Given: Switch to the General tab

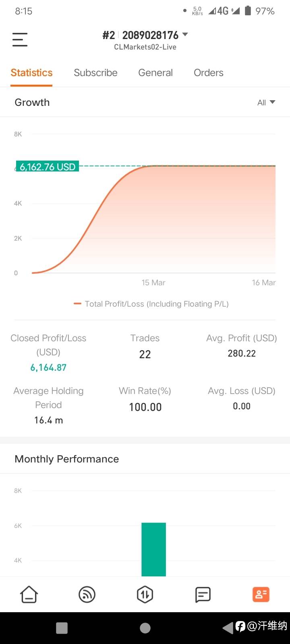Looking at the screenshot, I should [x=155, y=73].
